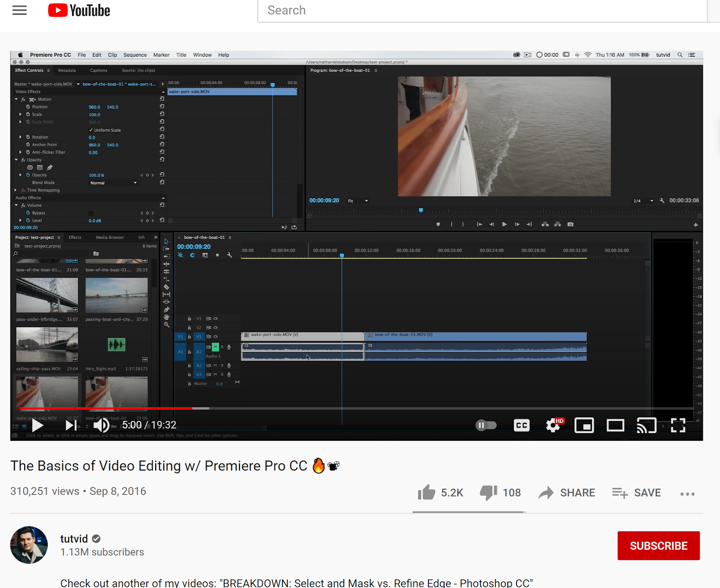Play the sequence in Program monitor

pyautogui.click(x=504, y=224)
